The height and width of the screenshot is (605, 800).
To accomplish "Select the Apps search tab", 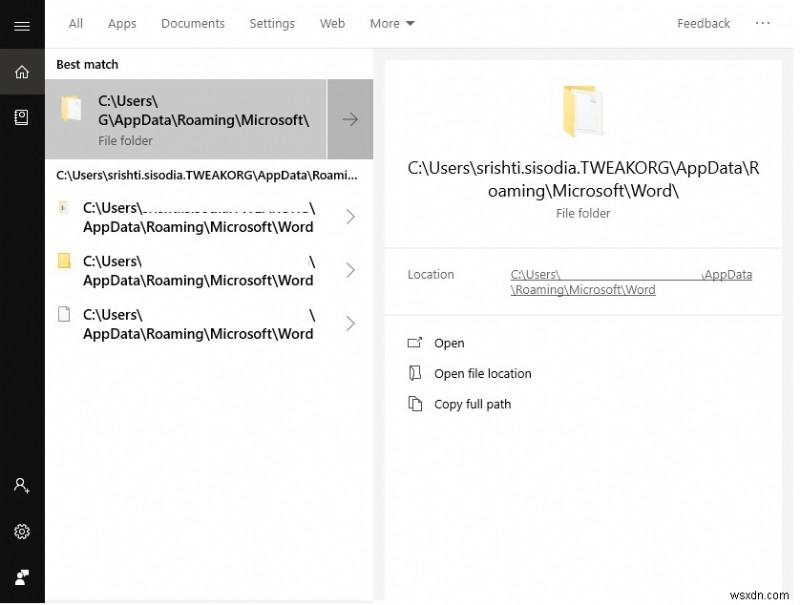I will click(121, 23).
